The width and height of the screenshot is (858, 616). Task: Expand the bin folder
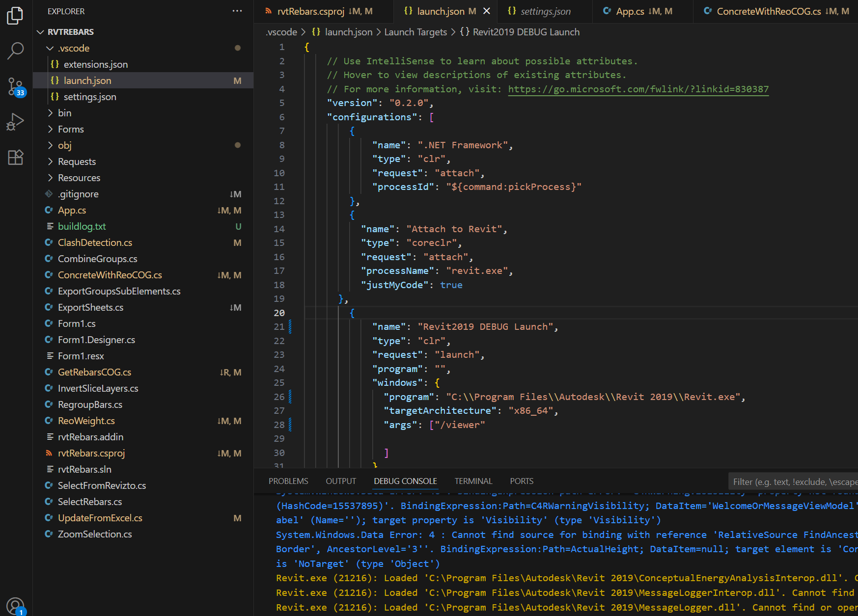click(x=143, y=113)
